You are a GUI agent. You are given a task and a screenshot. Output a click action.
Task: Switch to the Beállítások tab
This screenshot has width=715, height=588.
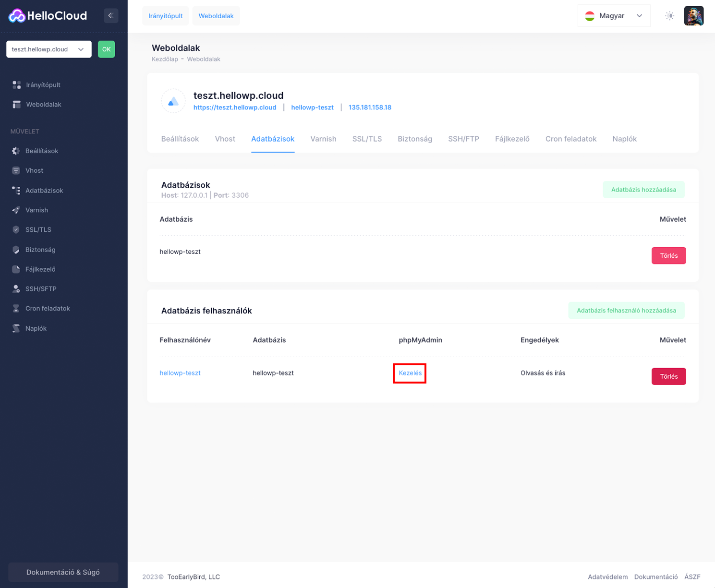tap(180, 139)
